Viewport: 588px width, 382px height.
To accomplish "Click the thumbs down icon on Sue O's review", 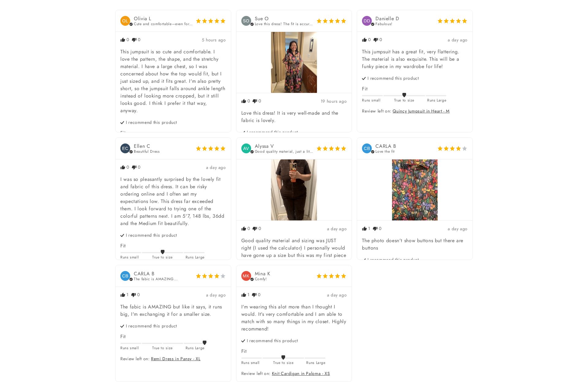I will (x=255, y=101).
